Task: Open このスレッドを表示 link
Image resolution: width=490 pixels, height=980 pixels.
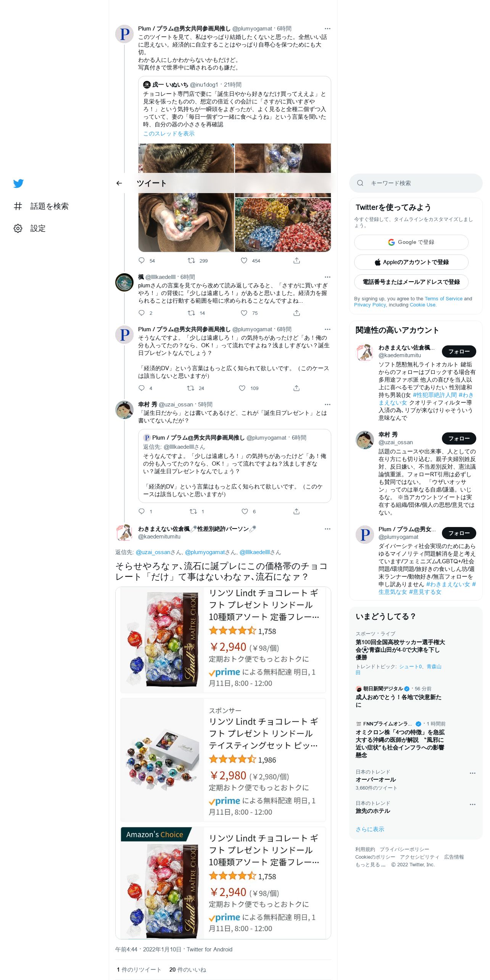Action: 169,134
